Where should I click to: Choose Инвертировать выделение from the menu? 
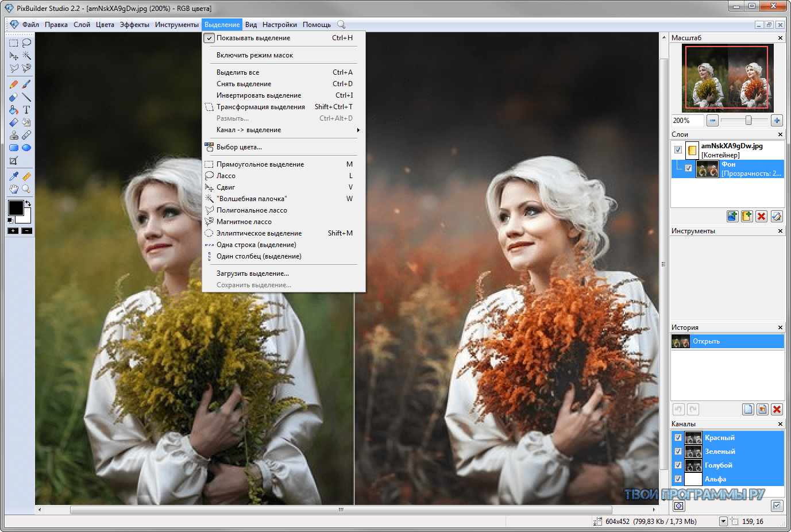click(x=258, y=95)
